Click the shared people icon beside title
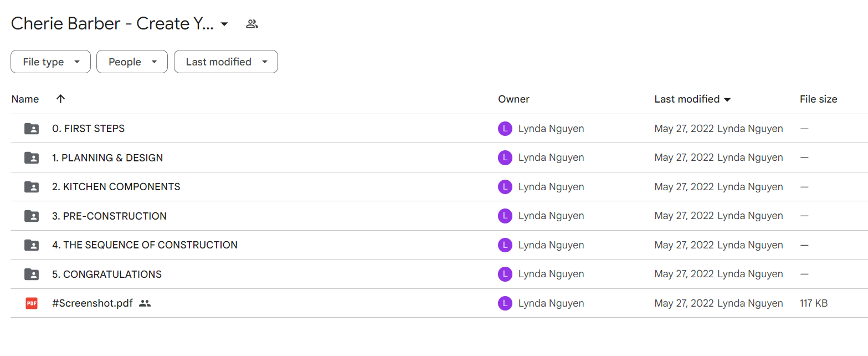 point(252,24)
